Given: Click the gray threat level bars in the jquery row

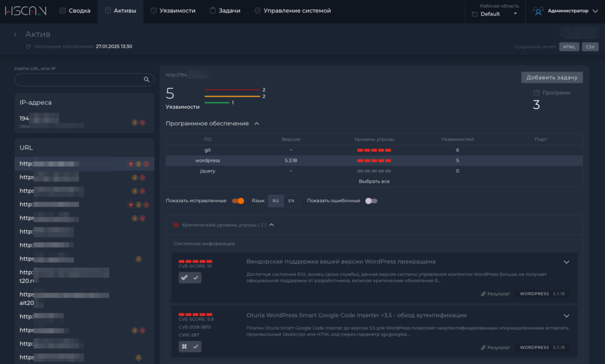Looking at the screenshot, I should click(x=374, y=171).
